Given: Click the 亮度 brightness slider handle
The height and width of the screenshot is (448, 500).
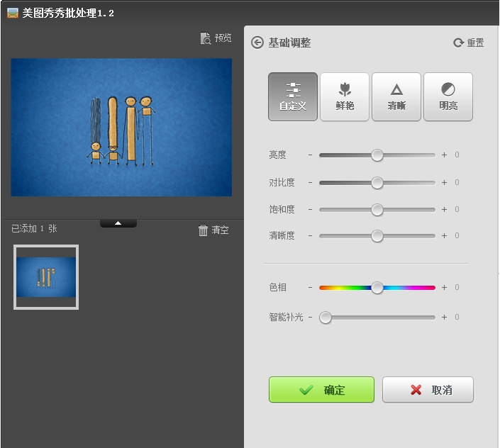Looking at the screenshot, I should pyautogui.click(x=377, y=155).
